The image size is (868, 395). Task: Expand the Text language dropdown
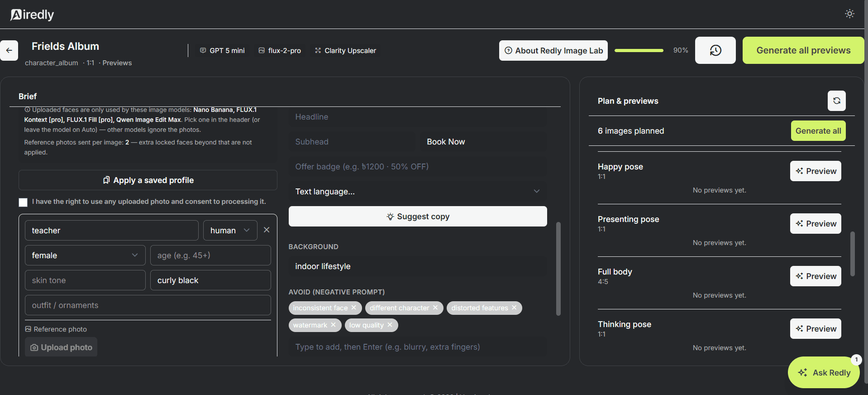pos(418,191)
